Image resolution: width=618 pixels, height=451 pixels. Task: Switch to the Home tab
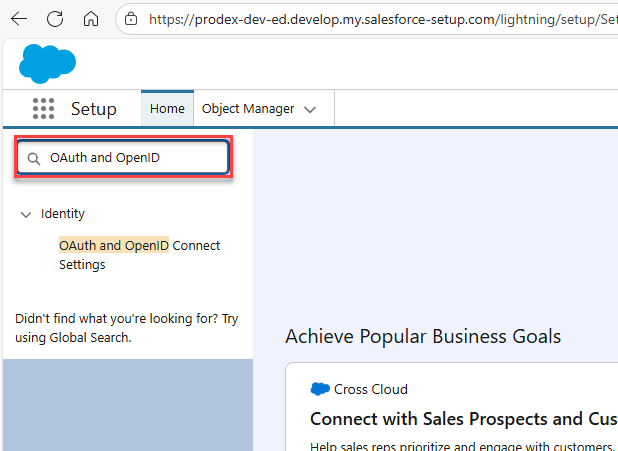(x=167, y=108)
